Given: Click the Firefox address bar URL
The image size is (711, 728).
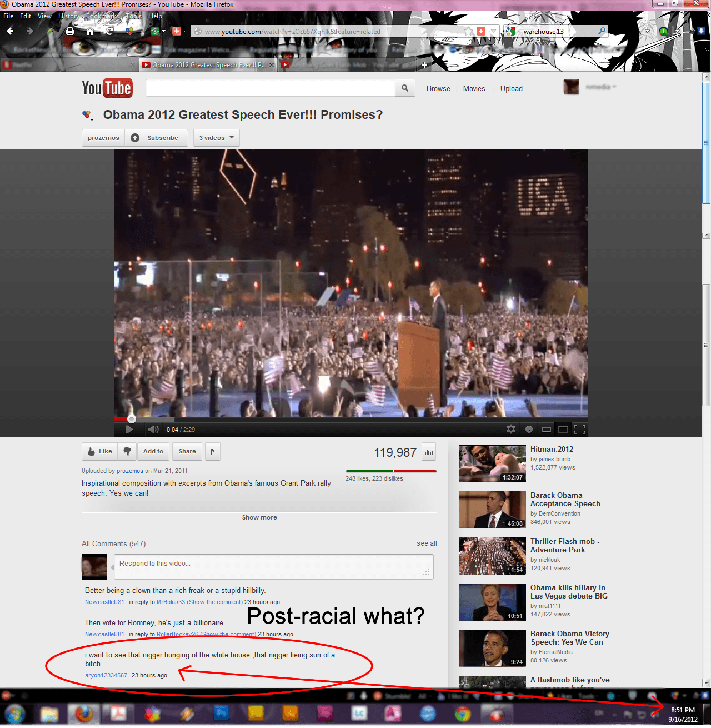Looking at the screenshot, I should click(293, 32).
